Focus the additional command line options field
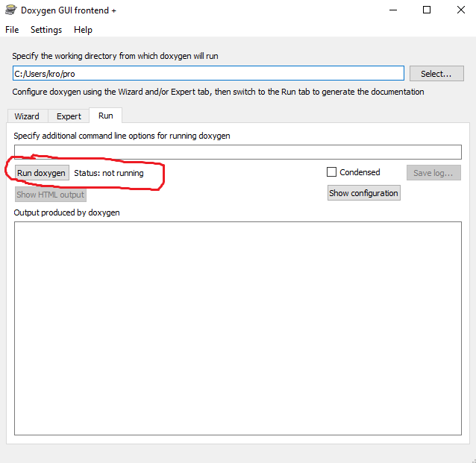Image resolution: width=476 pixels, height=463 pixels. 238,152
